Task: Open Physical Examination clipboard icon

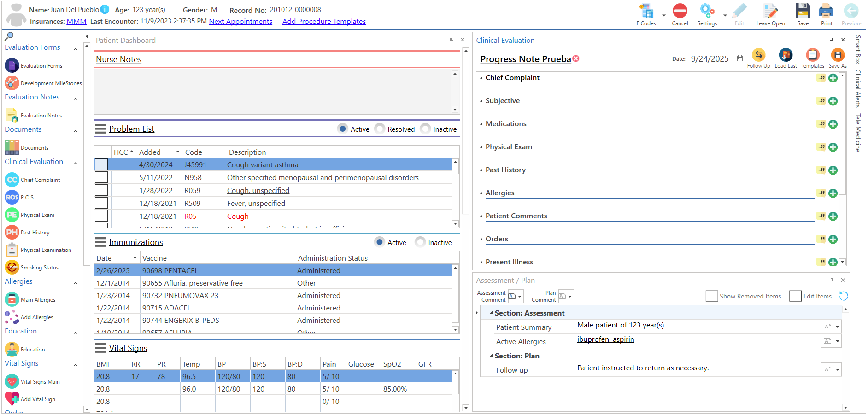Action: pos(12,250)
